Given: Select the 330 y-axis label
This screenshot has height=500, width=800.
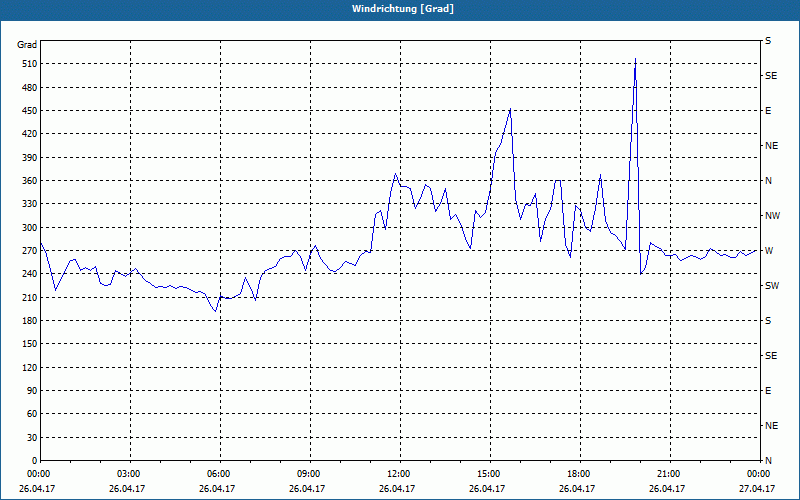Looking at the screenshot, I should (30, 204).
